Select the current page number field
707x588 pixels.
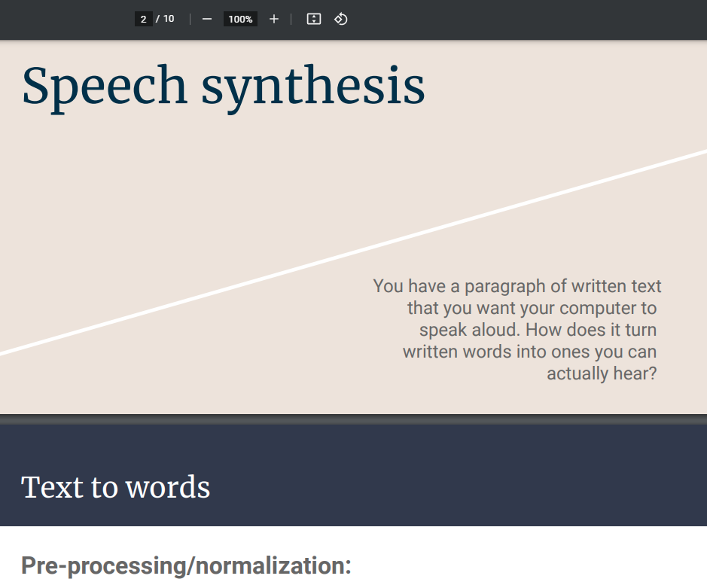(143, 19)
